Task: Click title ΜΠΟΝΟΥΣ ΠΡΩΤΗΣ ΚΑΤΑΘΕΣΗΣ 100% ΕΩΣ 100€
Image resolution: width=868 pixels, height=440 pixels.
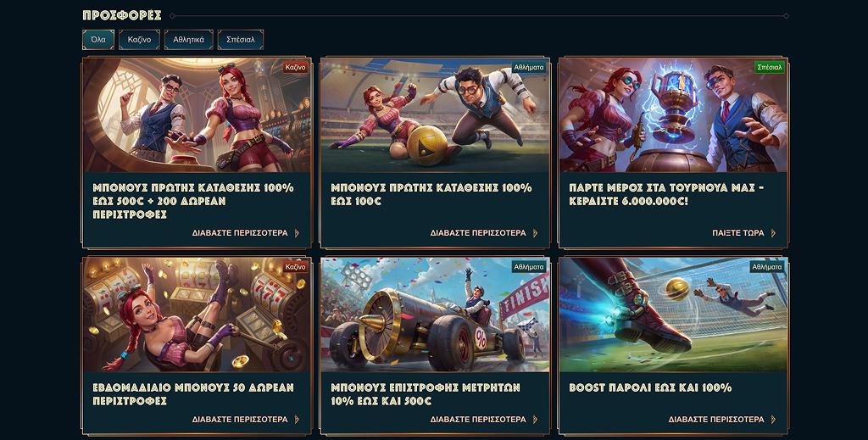Action: coord(431,194)
